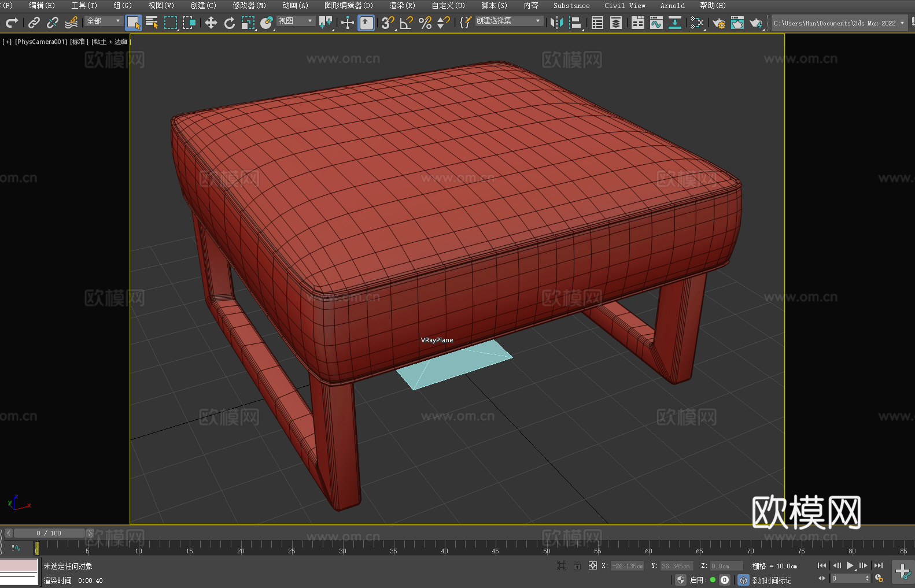Open the 视图(V) menu

pyautogui.click(x=161, y=5)
